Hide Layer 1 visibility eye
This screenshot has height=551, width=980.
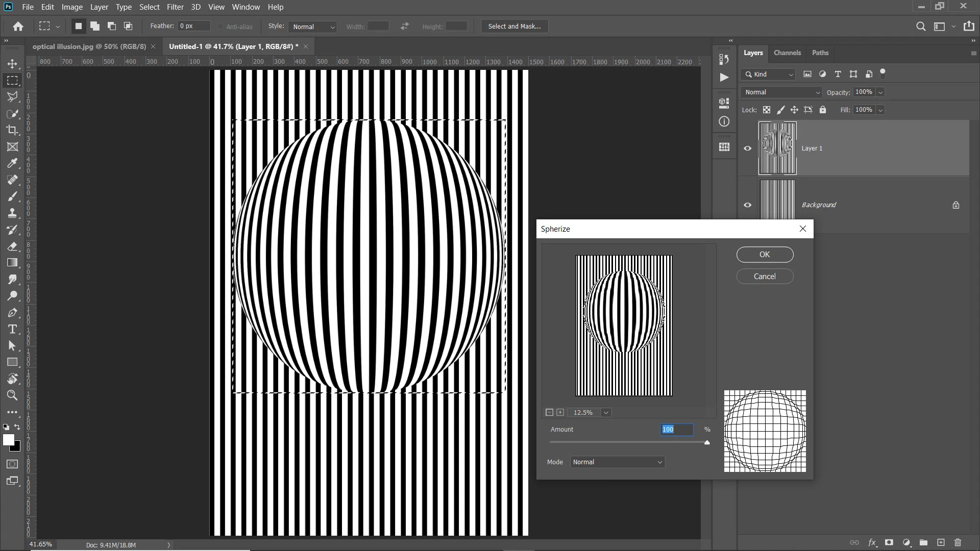(x=747, y=148)
